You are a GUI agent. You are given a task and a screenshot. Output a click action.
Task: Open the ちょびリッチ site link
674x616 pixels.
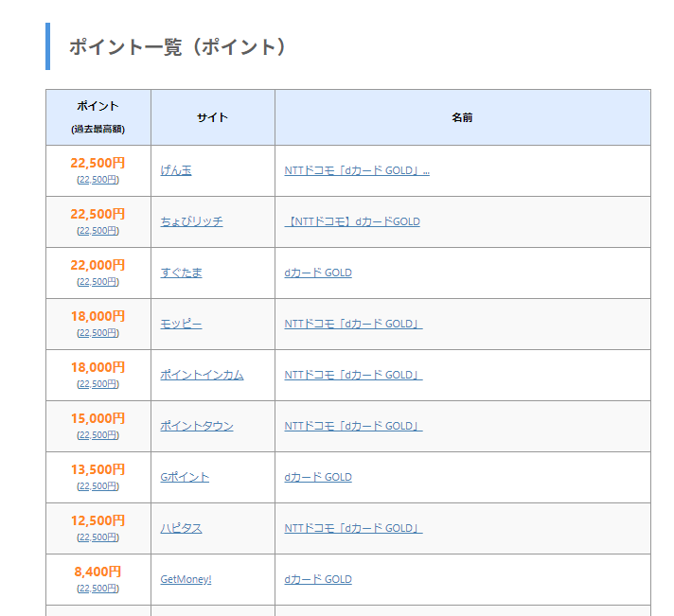click(191, 221)
